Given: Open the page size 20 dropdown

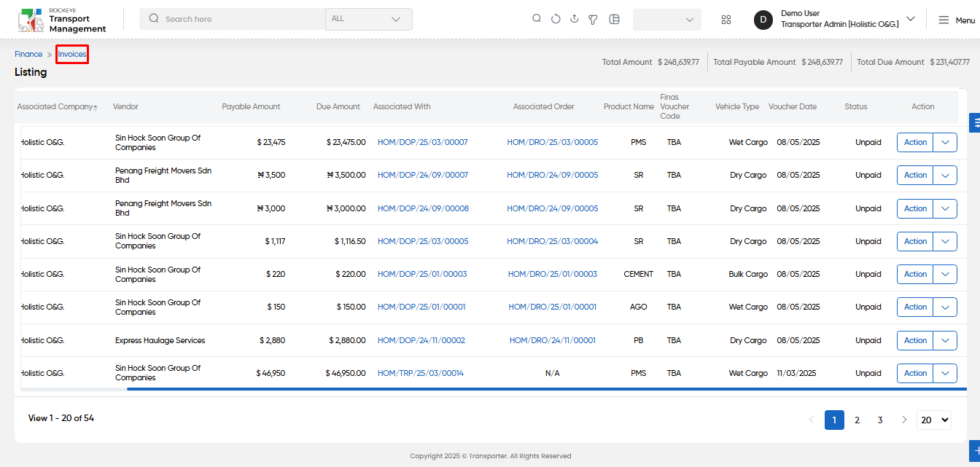Looking at the screenshot, I should click(934, 420).
